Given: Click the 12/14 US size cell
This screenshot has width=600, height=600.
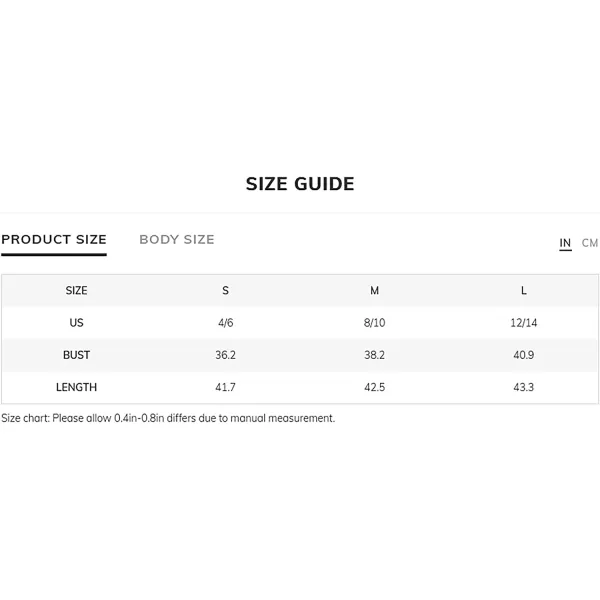Looking at the screenshot, I should pos(523,323).
